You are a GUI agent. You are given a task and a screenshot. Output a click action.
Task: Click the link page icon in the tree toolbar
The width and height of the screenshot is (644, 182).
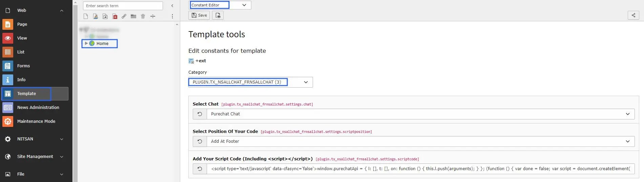(x=124, y=16)
